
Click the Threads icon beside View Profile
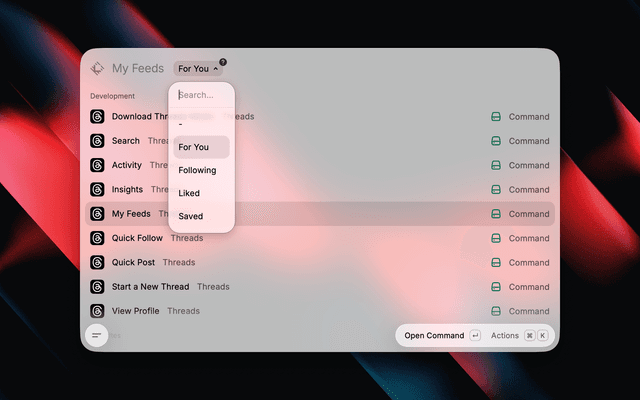(97, 311)
